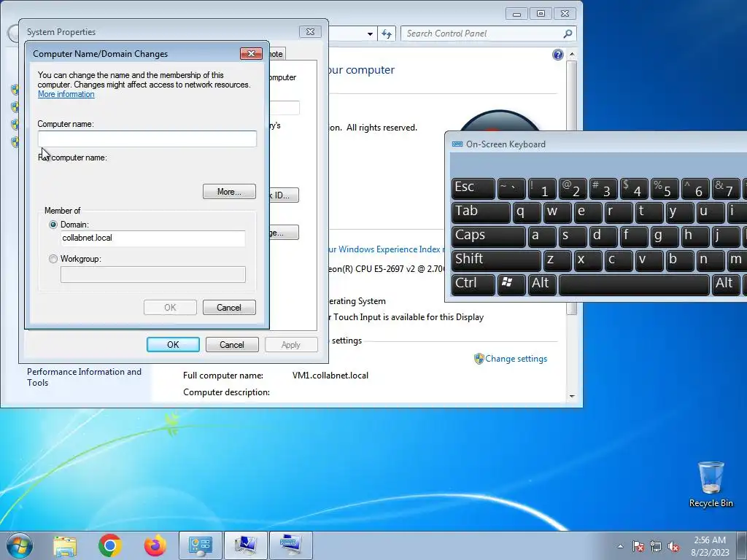The width and height of the screenshot is (747, 560).
Task: Click the 5 key on On-Screen Keyboard
Action: (x=664, y=188)
